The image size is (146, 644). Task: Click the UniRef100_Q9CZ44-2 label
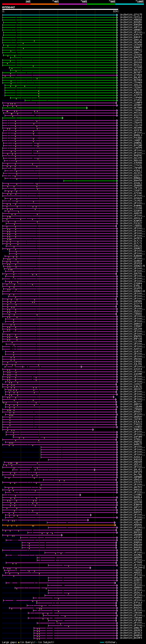click(x=132, y=568)
